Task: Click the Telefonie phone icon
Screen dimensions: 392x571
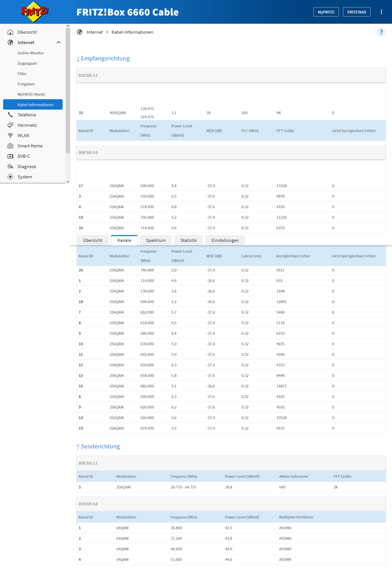Action: pyautogui.click(x=10, y=114)
